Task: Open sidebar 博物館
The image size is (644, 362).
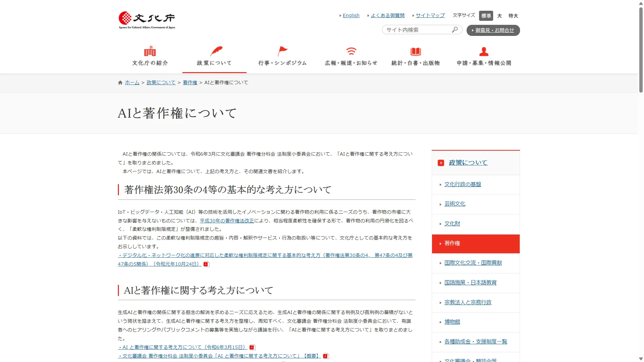Action: (x=452, y=322)
